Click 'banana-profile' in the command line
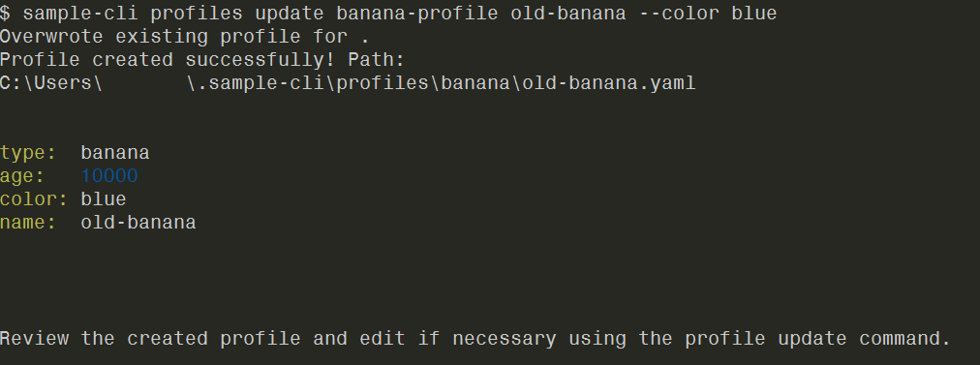This screenshot has height=365, width=980. (416, 14)
